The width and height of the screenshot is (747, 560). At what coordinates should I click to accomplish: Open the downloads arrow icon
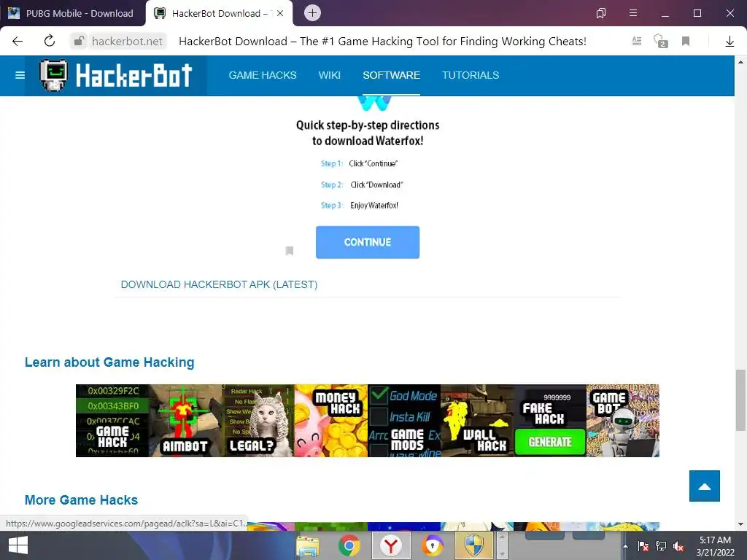pyautogui.click(x=729, y=42)
